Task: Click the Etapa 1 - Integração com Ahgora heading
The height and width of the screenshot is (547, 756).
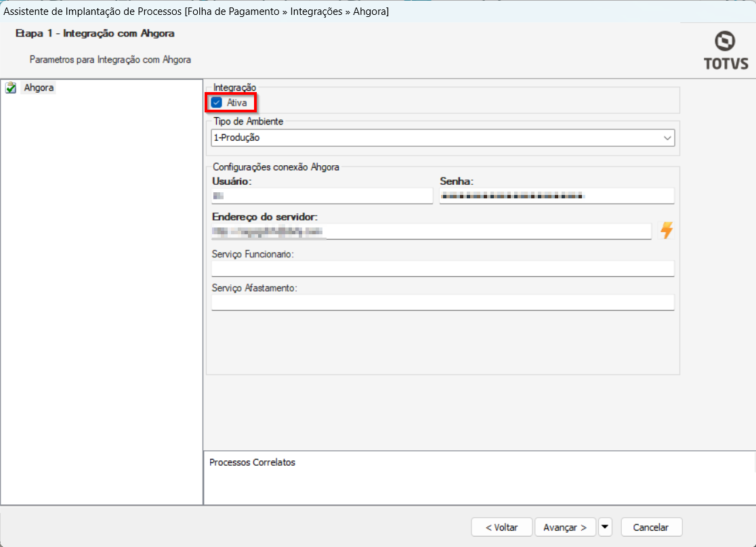Action: [95, 33]
